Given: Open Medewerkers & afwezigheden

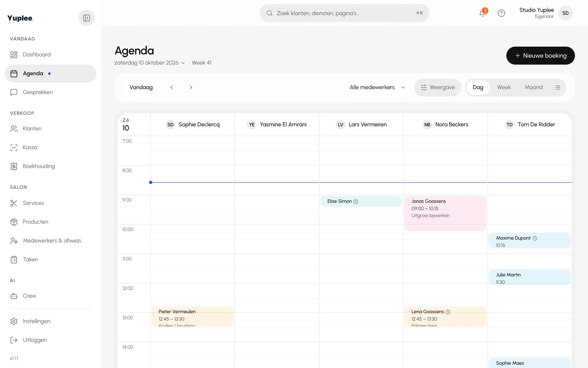Looking at the screenshot, I should click(51, 241).
